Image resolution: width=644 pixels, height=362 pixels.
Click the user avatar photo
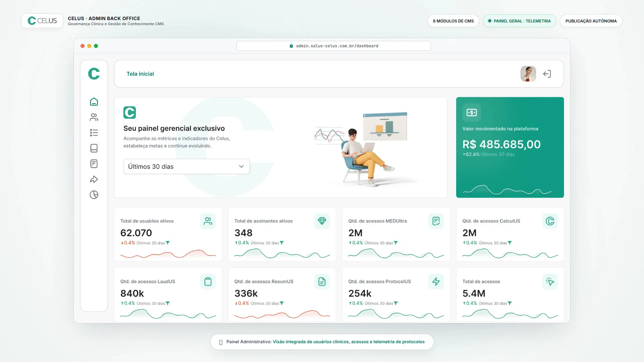click(x=528, y=74)
